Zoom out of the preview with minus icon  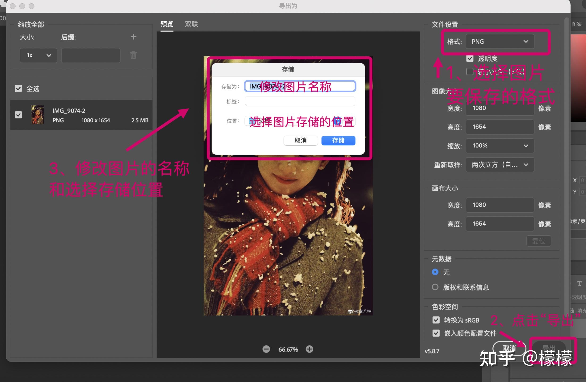point(266,349)
